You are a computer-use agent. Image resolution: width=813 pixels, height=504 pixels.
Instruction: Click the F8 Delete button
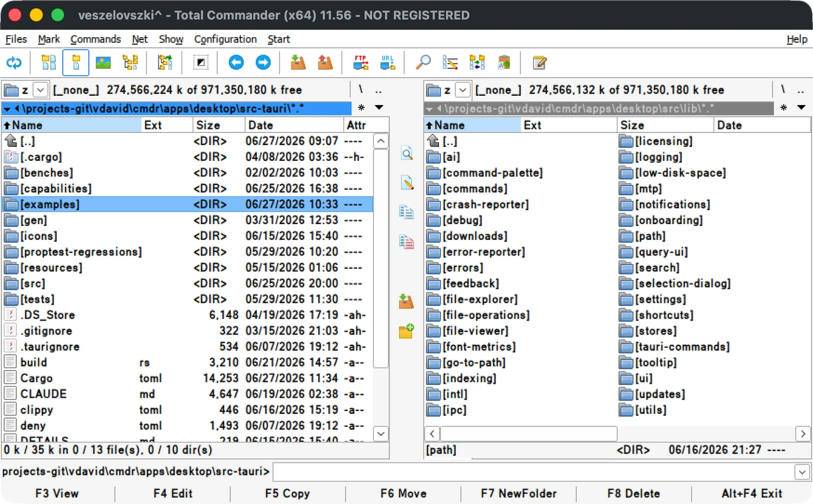pos(634,494)
